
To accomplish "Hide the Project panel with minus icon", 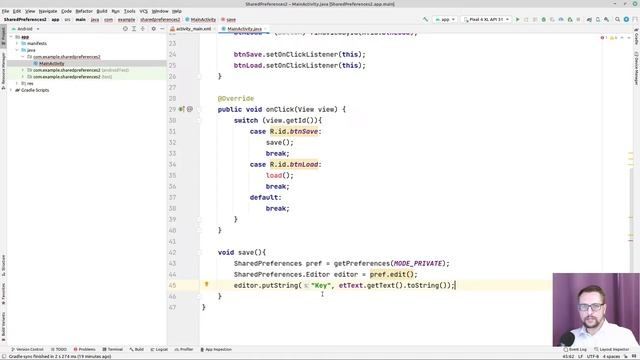I will (162, 29).
